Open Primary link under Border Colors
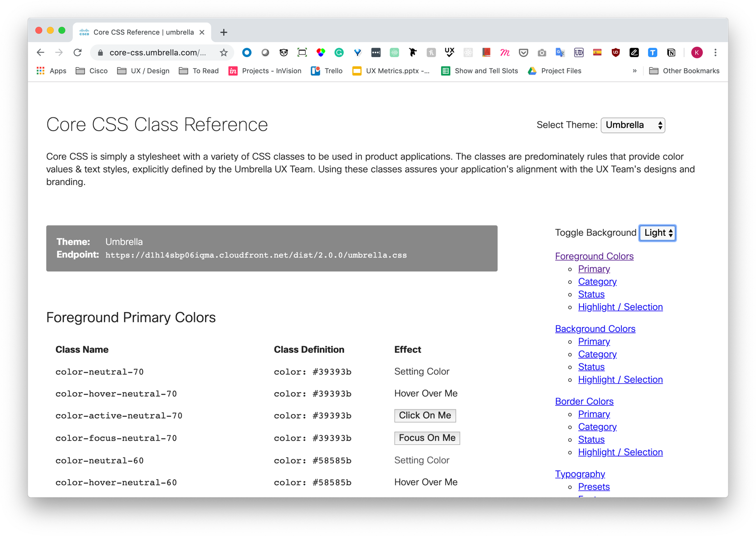Image resolution: width=756 pixels, height=536 pixels. pyautogui.click(x=594, y=414)
